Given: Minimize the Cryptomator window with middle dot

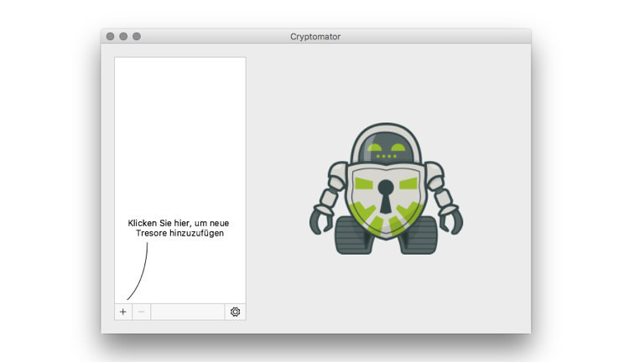Looking at the screenshot, I should click(x=123, y=37).
